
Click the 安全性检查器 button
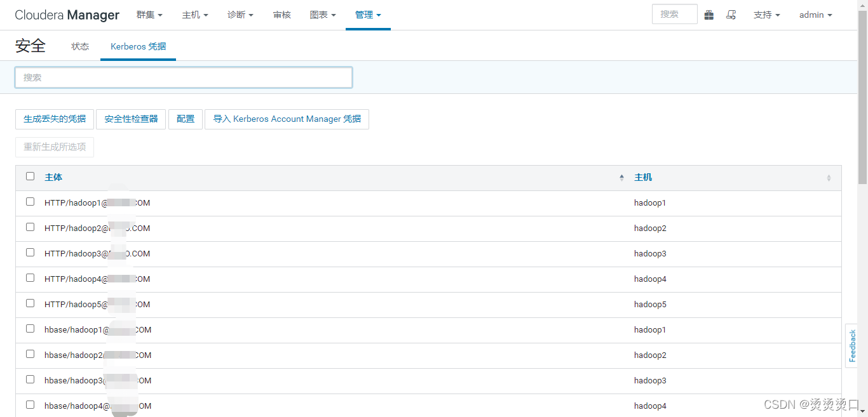point(131,119)
